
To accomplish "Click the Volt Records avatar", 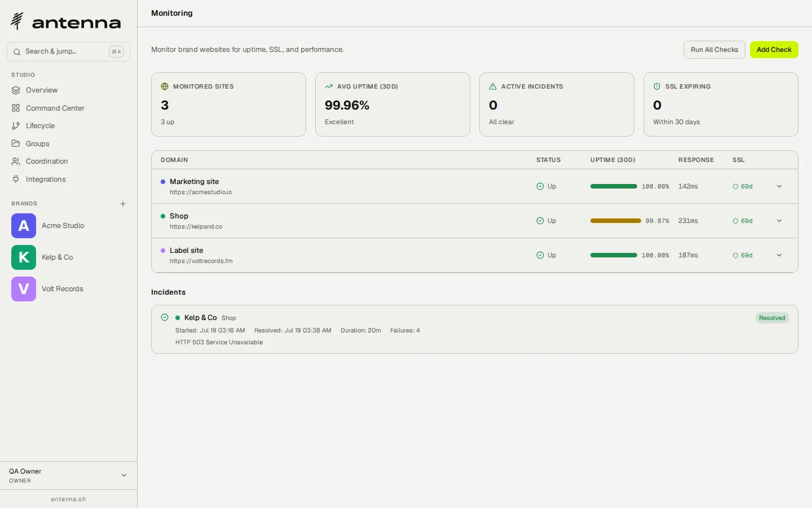I will pyautogui.click(x=24, y=289).
